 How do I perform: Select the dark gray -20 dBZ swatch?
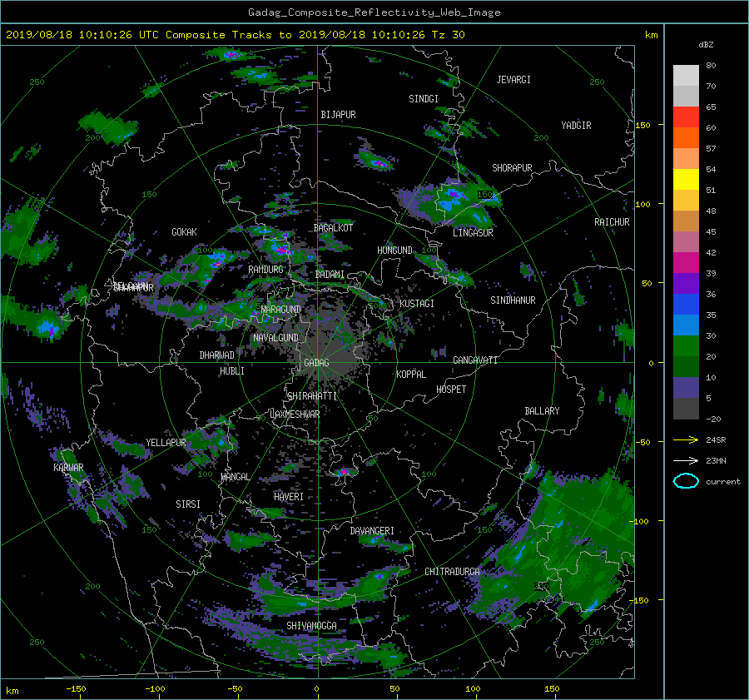coord(686,409)
